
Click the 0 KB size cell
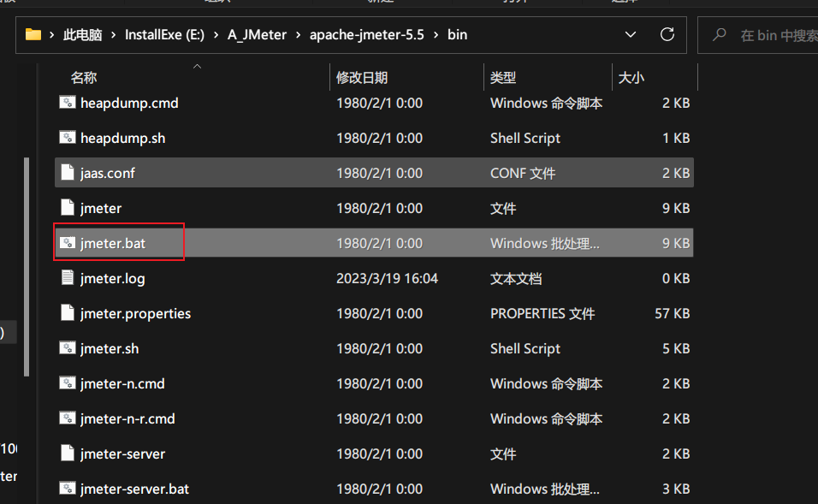676,278
